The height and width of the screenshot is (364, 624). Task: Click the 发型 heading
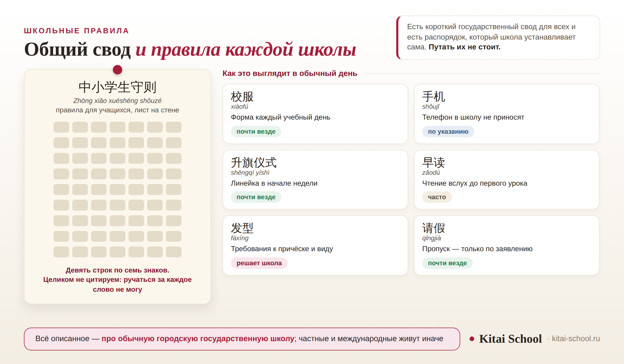tap(242, 228)
